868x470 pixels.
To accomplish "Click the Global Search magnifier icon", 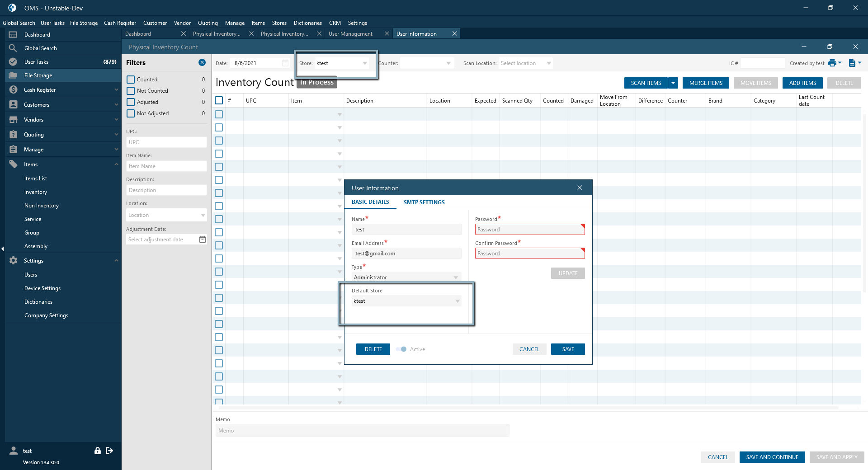I will coord(13,48).
